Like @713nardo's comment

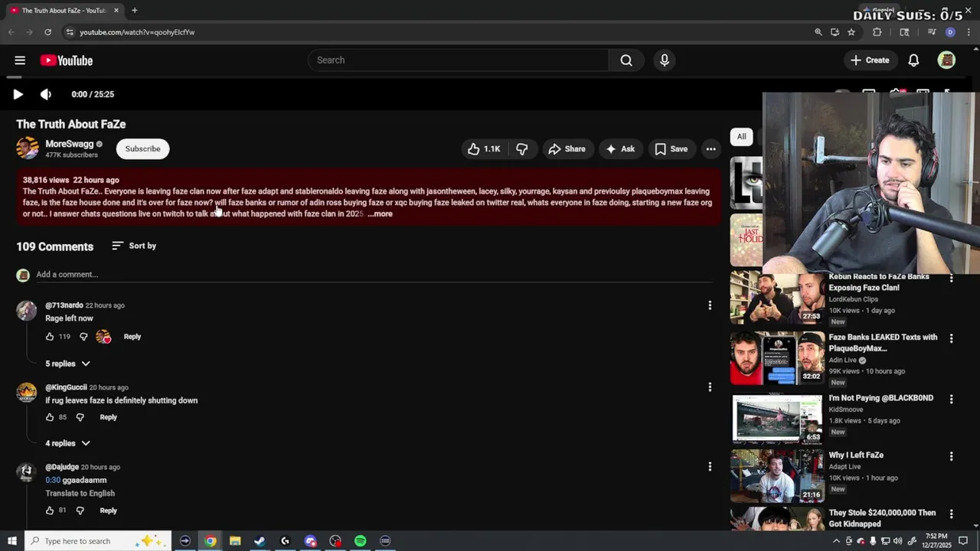click(x=50, y=337)
